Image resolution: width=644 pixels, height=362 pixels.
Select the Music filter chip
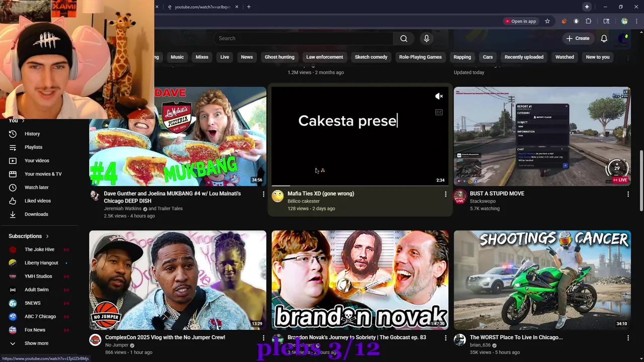[x=177, y=57]
